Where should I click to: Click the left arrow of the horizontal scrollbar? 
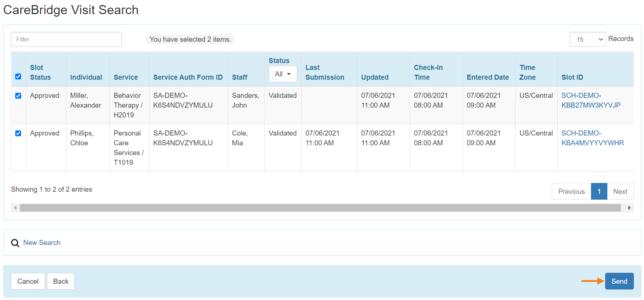(15, 208)
